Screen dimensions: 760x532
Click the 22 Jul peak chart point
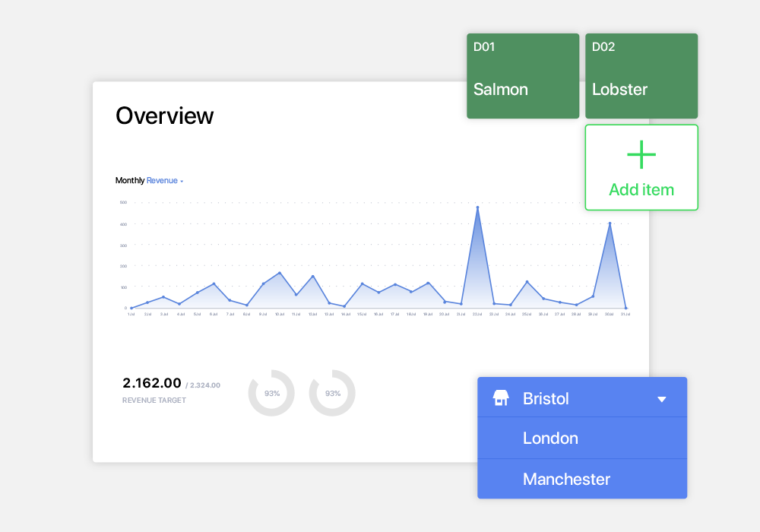click(x=477, y=207)
